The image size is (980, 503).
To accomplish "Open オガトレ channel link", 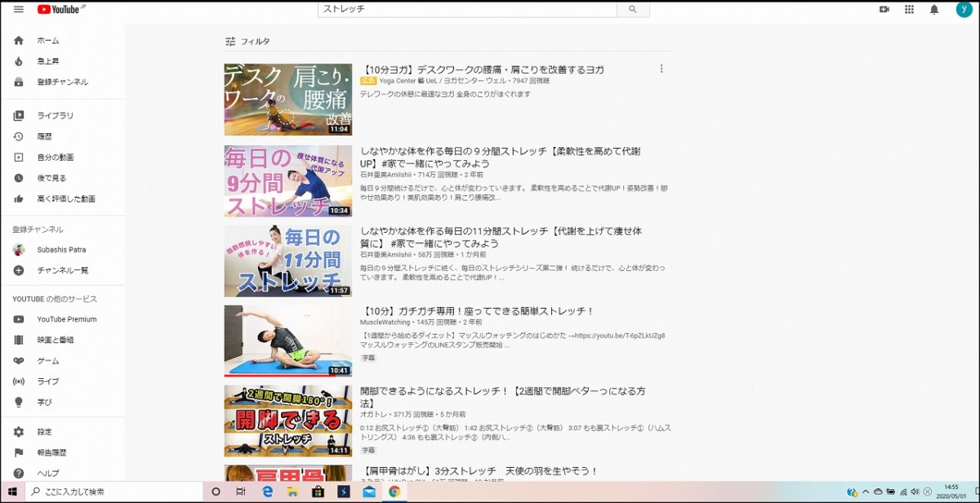I will pos(372,415).
